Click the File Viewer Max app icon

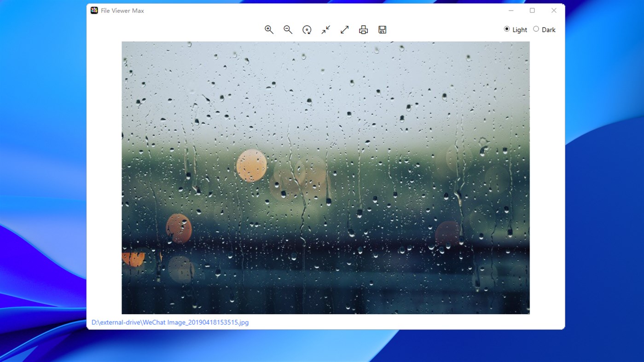pyautogui.click(x=94, y=10)
